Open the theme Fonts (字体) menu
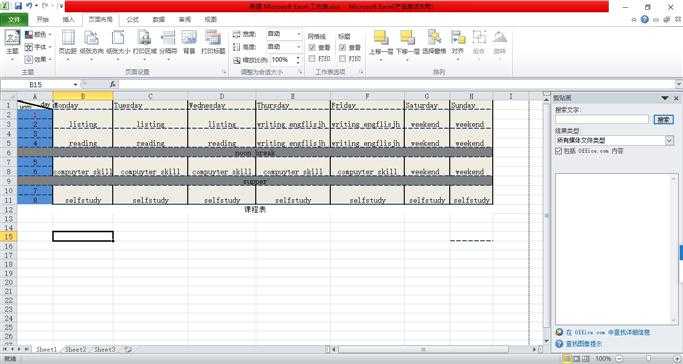 38,47
